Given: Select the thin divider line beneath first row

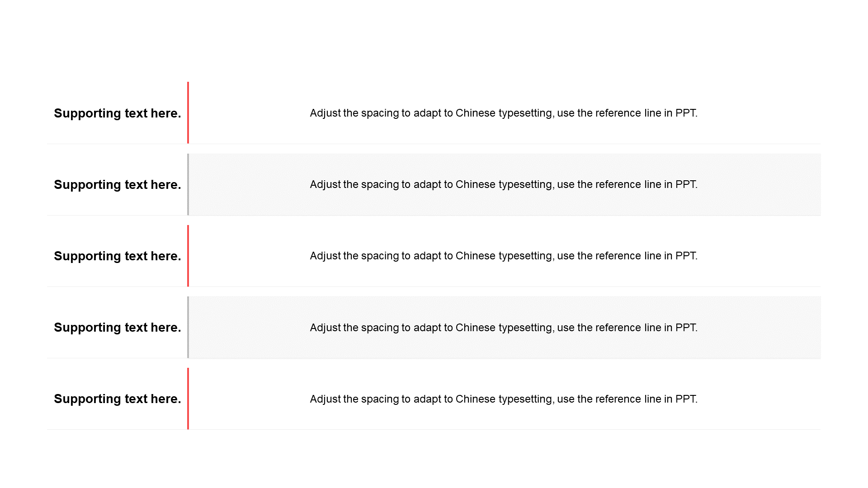Looking at the screenshot, I should coord(434,144).
